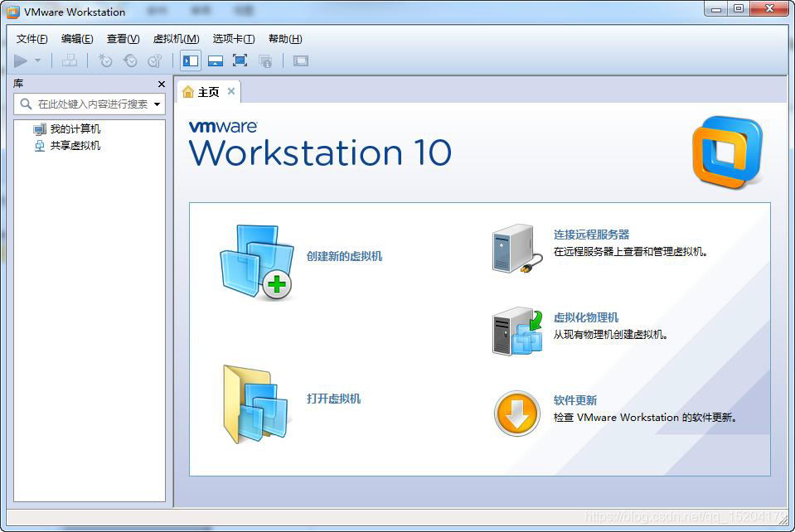795x532 pixels.
Task: Show or hide the thumbnail bar
Action: [216, 60]
